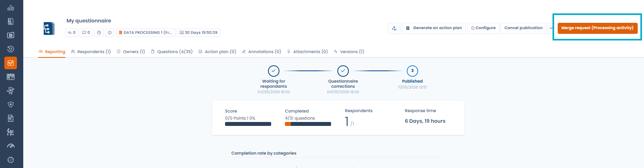This screenshot has height=168, width=644.
Task: Open the bar chart dashboard sidebar icon
Action: [11, 7]
